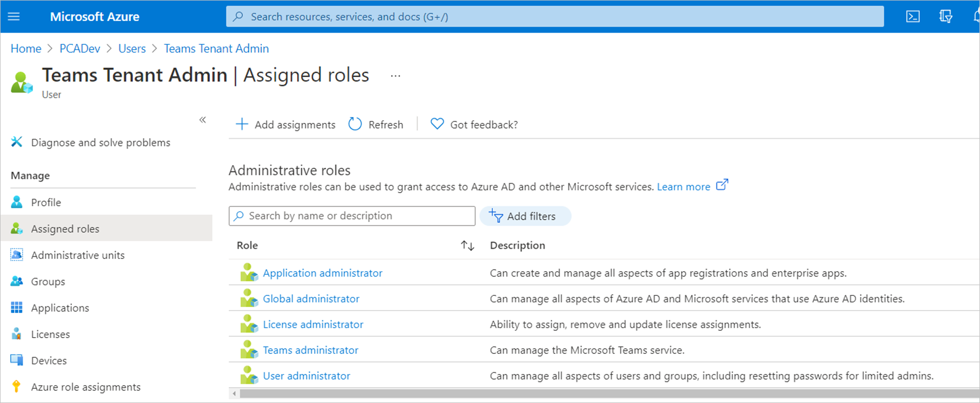Click the plus icon for Add assignments

pyautogui.click(x=241, y=124)
